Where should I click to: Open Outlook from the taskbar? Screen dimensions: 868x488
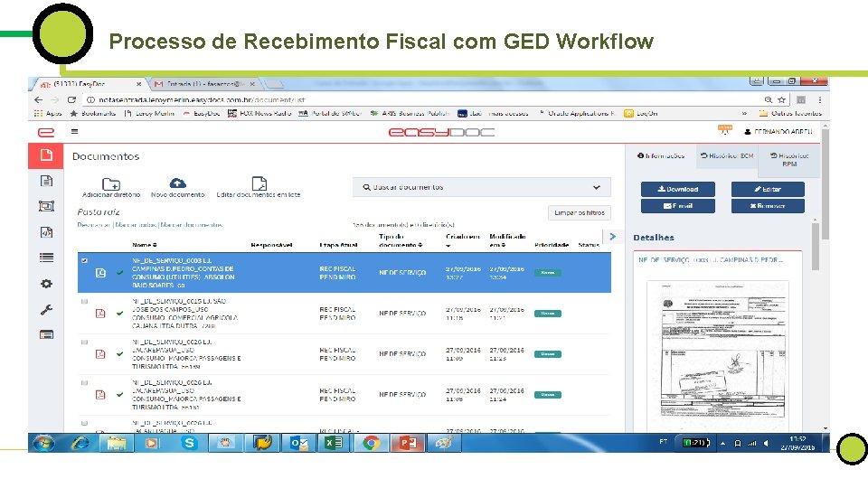(x=298, y=443)
